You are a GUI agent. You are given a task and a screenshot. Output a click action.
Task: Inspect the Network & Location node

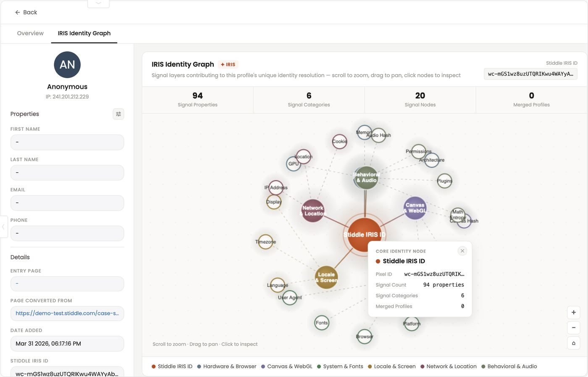[x=313, y=211]
